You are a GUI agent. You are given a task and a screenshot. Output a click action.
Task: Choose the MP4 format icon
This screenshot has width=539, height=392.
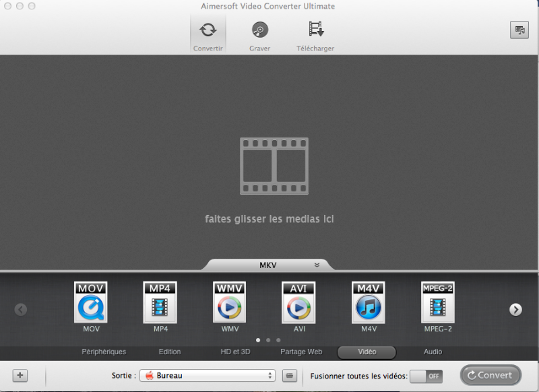coord(160,302)
